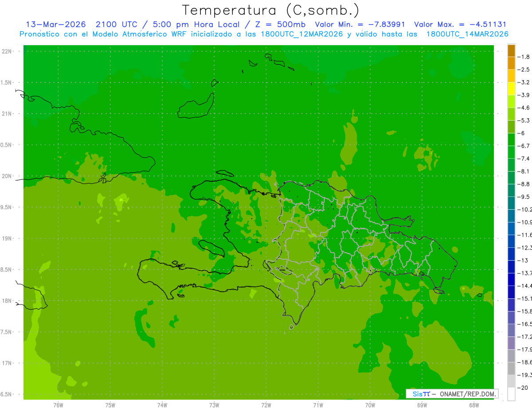
Task: Click the '-8.8' legend value
Action: click(x=524, y=184)
